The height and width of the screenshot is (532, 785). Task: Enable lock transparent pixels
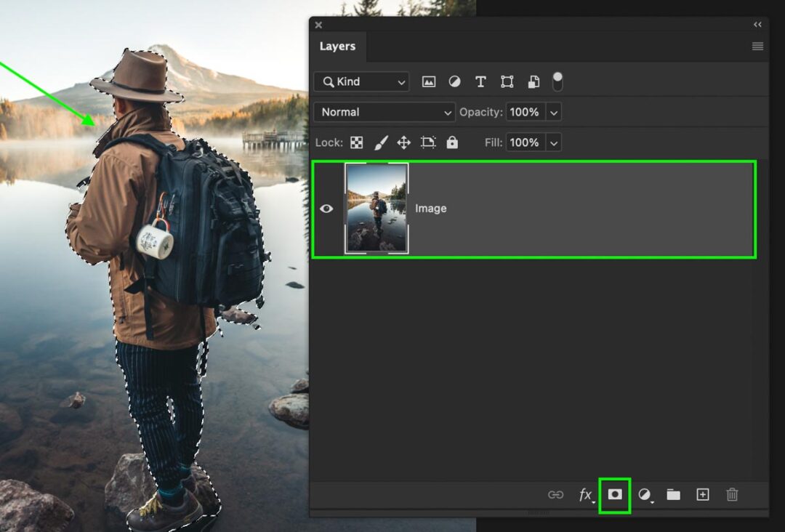pyautogui.click(x=356, y=142)
